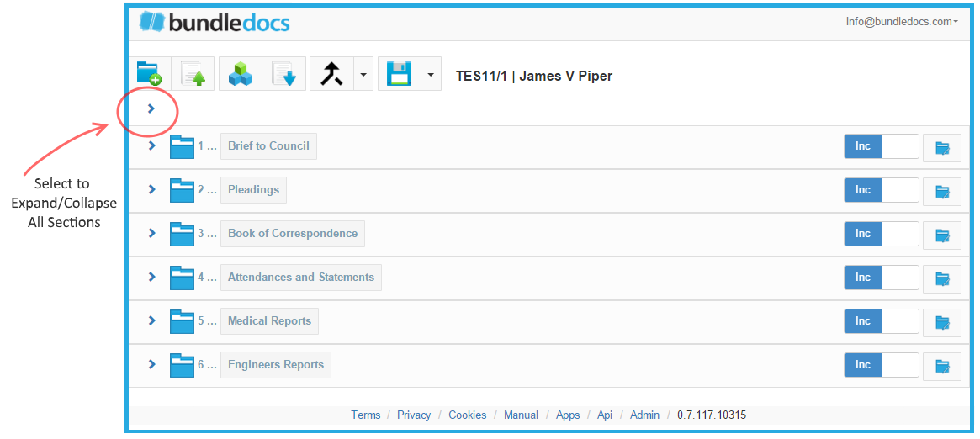980x439 pixels.
Task: Click folder icon of Book of Correspondence
Action: (182, 234)
